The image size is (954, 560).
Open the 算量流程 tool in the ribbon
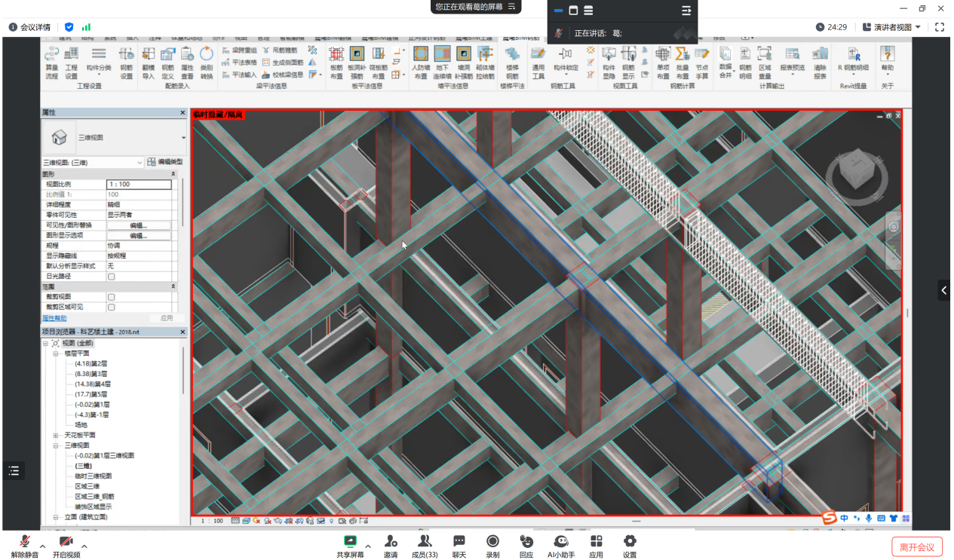[x=51, y=63]
